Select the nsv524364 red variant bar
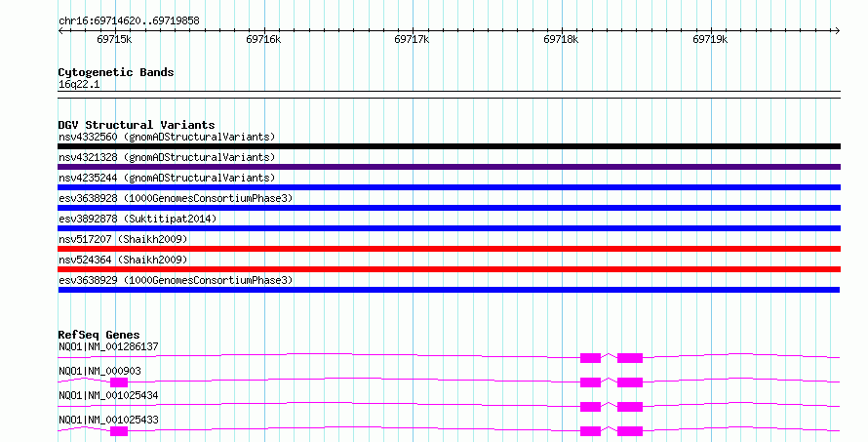The width and height of the screenshot is (868, 442). pos(449,269)
